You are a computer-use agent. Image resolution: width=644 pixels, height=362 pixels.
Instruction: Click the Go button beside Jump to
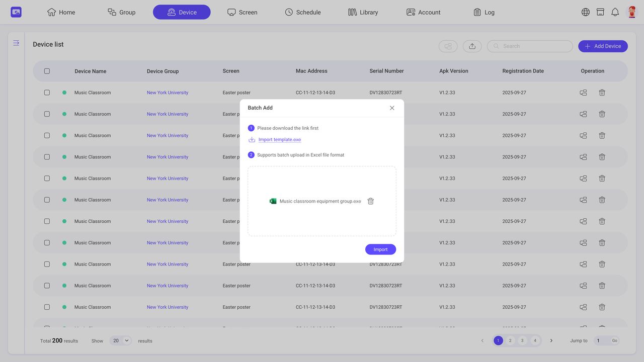pos(614,340)
